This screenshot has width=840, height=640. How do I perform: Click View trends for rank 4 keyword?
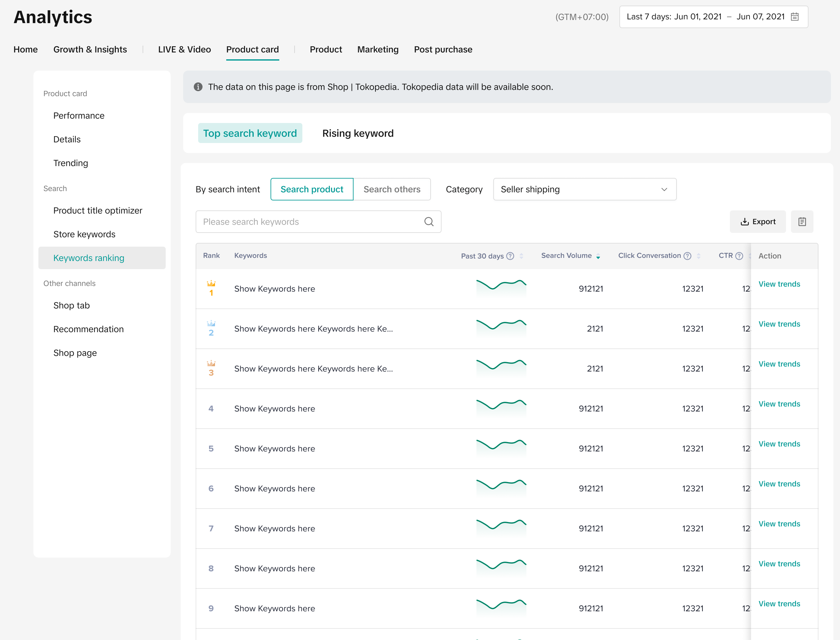point(779,404)
